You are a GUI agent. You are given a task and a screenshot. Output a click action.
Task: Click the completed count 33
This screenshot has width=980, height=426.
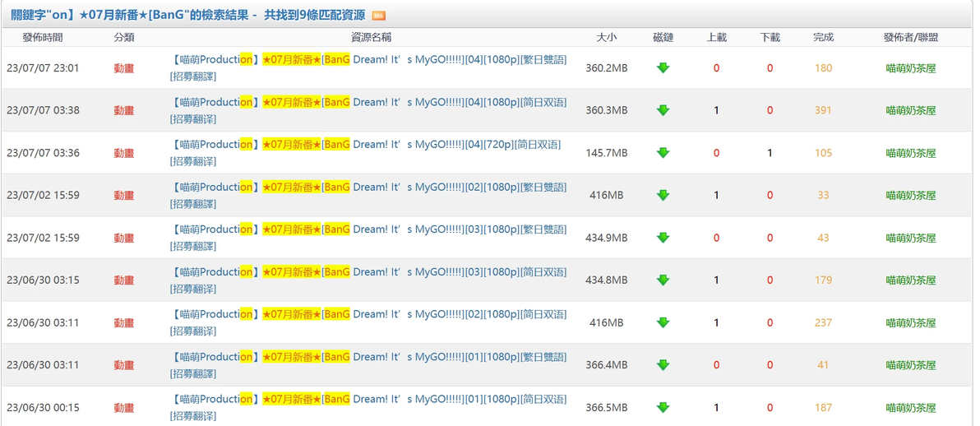click(x=823, y=195)
